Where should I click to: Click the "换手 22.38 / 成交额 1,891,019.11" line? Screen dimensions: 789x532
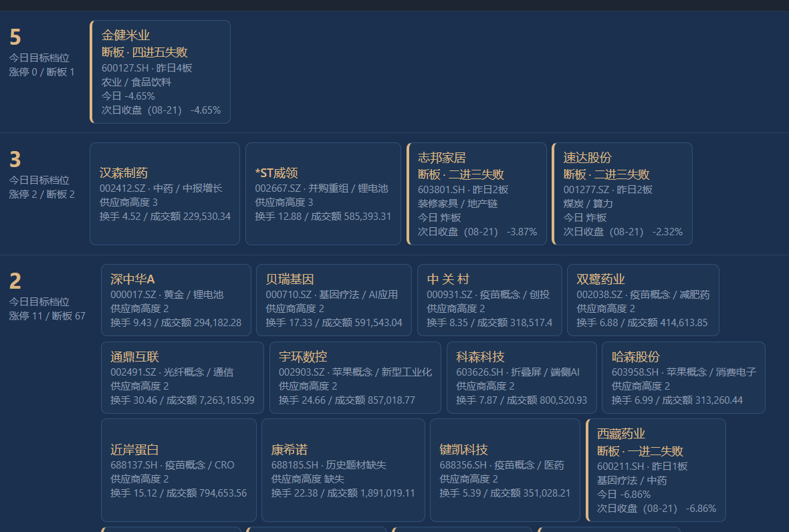tap(343, 493)
